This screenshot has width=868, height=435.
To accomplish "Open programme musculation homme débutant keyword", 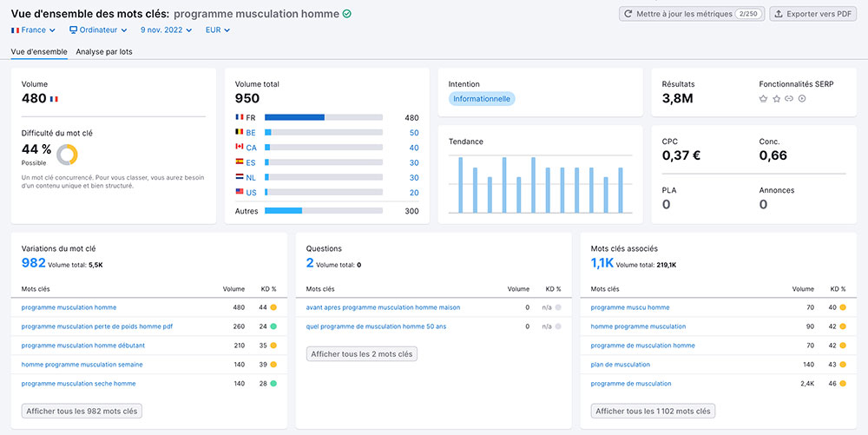I will tap(83, 346).
